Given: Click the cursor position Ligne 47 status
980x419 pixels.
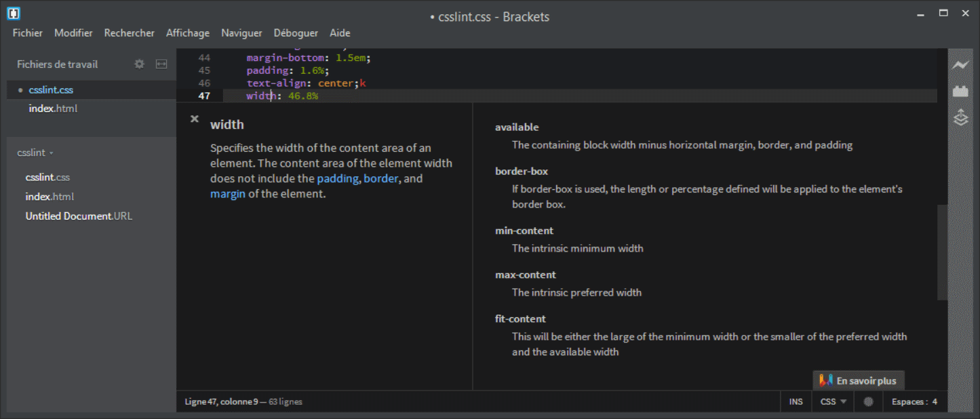Looking at the screenshot, I should [x=221, y=401].
